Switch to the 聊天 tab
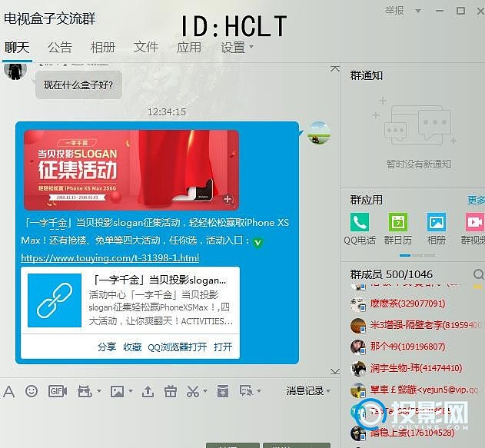The width and height of the screenshot is (485, 448). [17, 48]
